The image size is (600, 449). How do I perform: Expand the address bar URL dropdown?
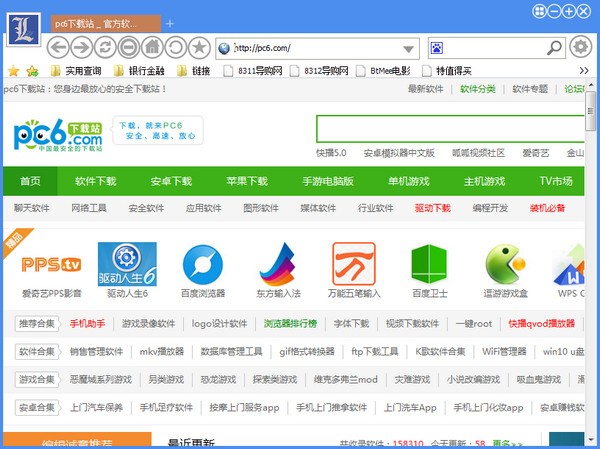409,48
